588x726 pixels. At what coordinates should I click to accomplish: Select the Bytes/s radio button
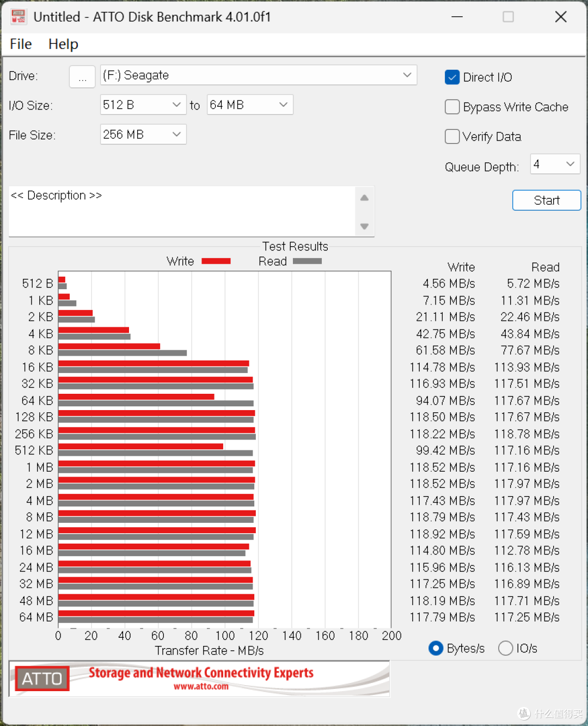coord(436,648)
